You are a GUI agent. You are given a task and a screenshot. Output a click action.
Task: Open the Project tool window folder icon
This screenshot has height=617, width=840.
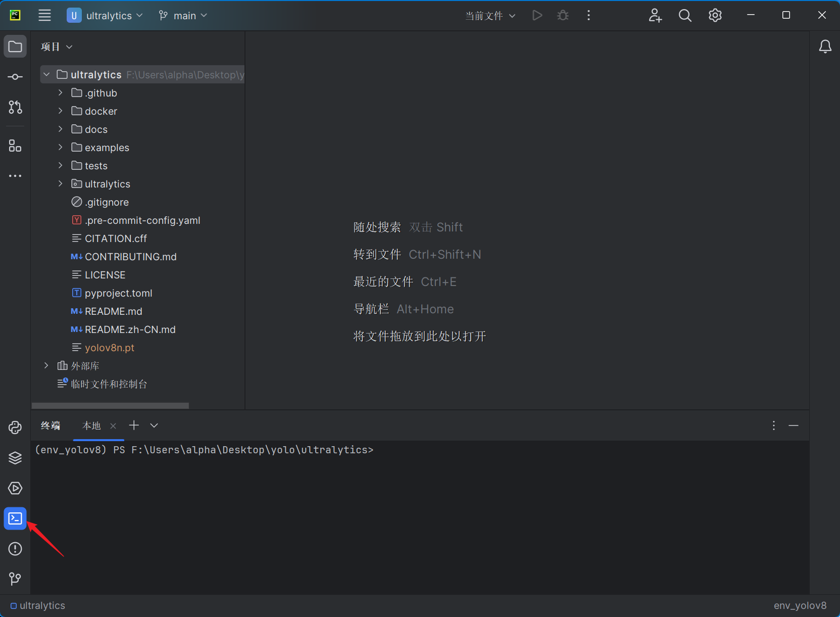(x=15, y=46)
